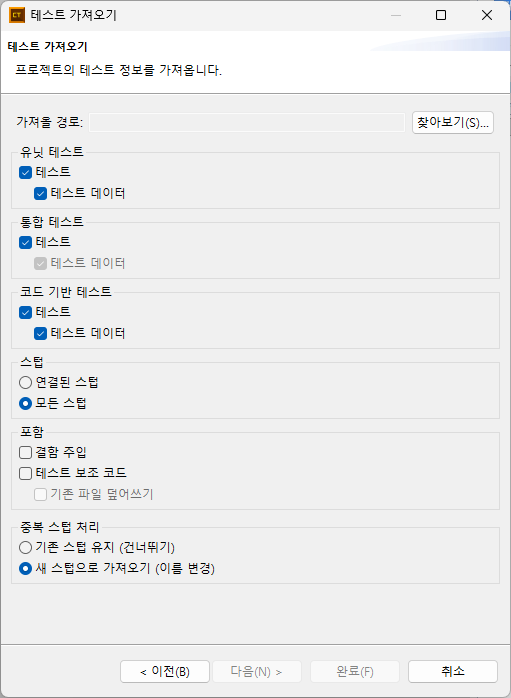Click the 가져올 경로 path input field
Viewport: 511px width, 698px height.
click(247, 122)
